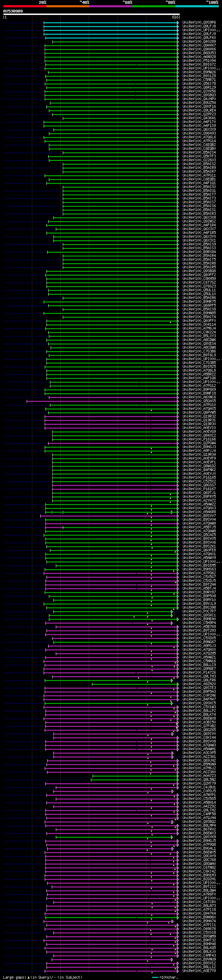This screenshot has height=980, width=222.
Task: Click the orange ~40% identity color bar
Action: tap(68, 6)
